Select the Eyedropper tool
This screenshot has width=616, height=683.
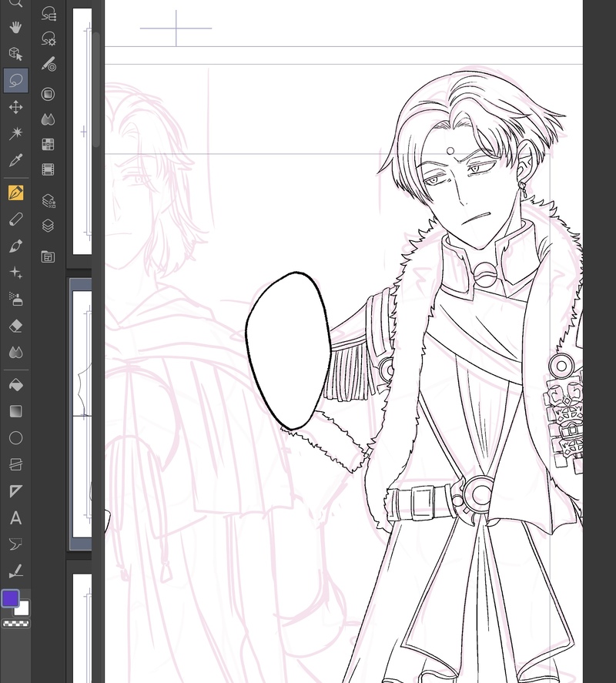point(15,160)
